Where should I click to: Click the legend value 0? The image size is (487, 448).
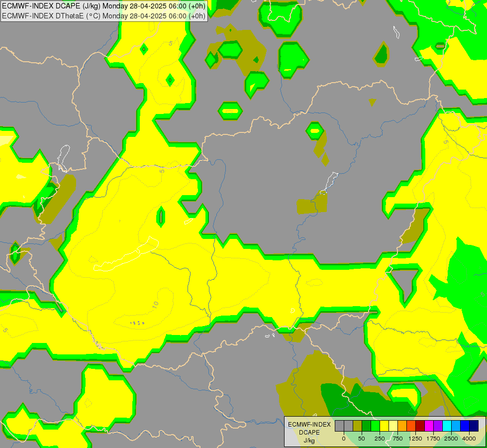(344, 439)
